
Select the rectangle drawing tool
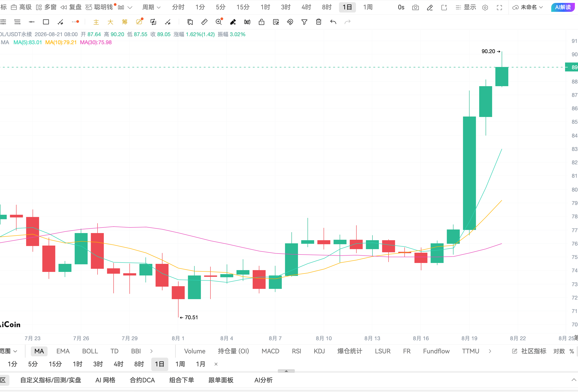pyautogui.click(x=46, y=22)
